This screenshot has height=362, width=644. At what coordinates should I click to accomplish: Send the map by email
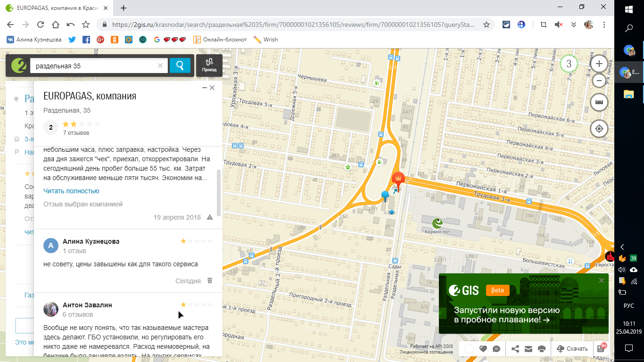coord(528,349)
